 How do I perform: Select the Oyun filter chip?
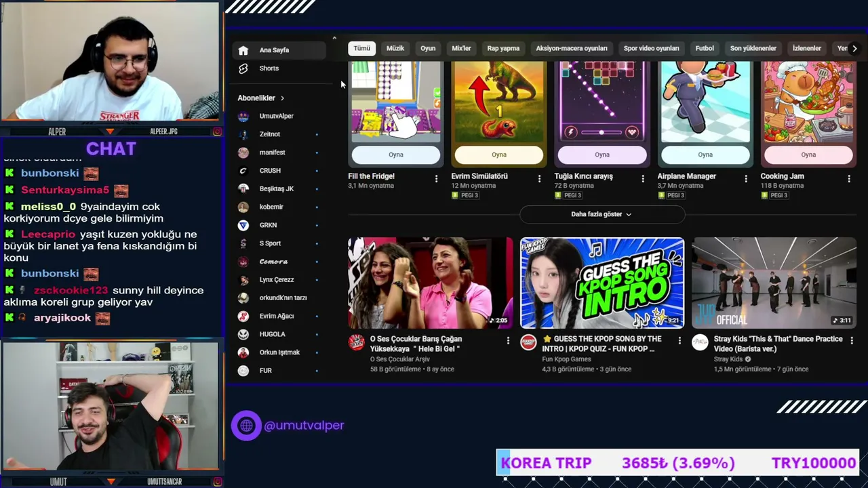[428, 48]
